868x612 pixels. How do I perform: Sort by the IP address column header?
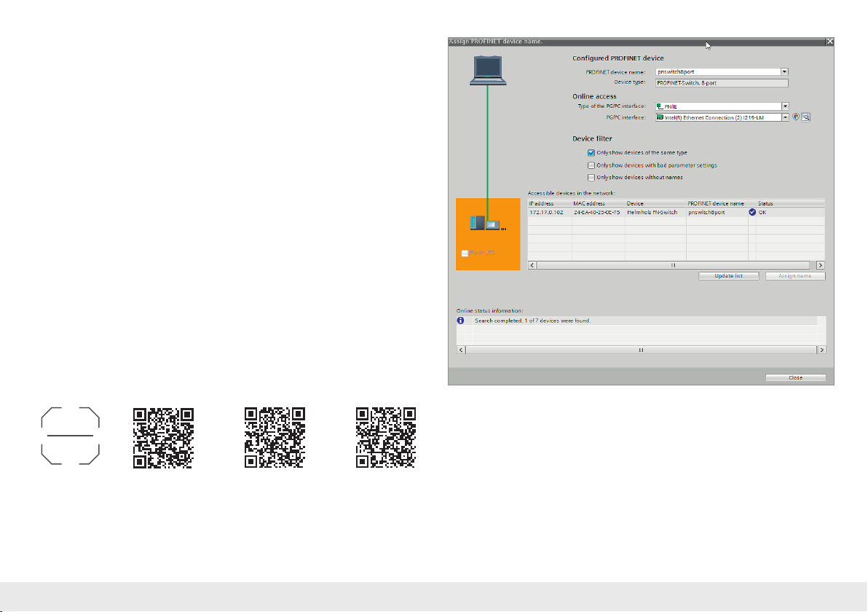coord(550,203)
